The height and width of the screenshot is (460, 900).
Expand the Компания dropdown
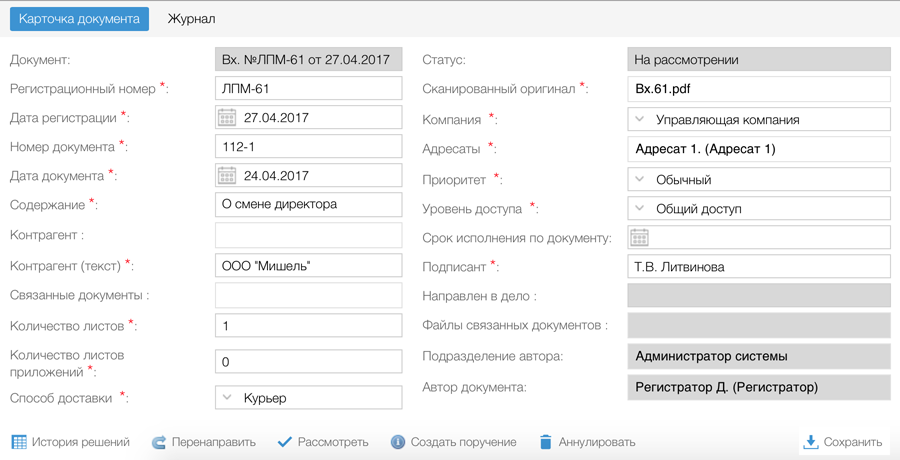coord(640,120)
